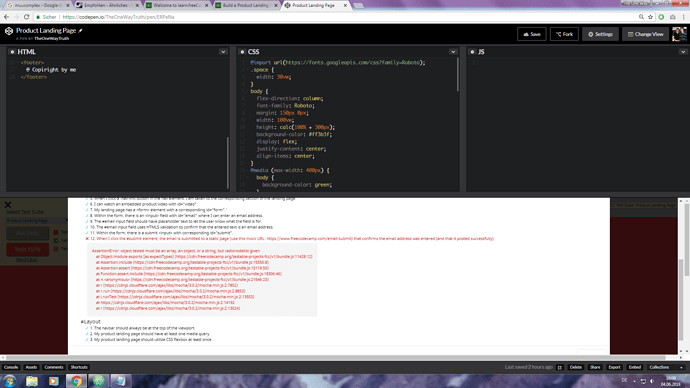
Task: Click the preview pane vertical scrollbar
Action: (x=681, y=275)
